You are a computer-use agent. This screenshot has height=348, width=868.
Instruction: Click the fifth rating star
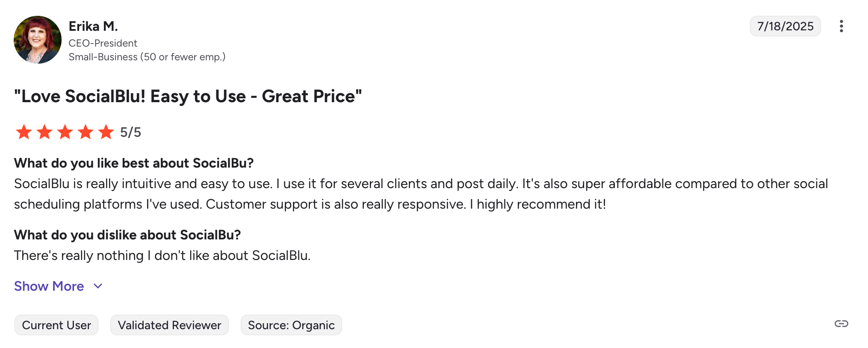(x=106, y=132)
